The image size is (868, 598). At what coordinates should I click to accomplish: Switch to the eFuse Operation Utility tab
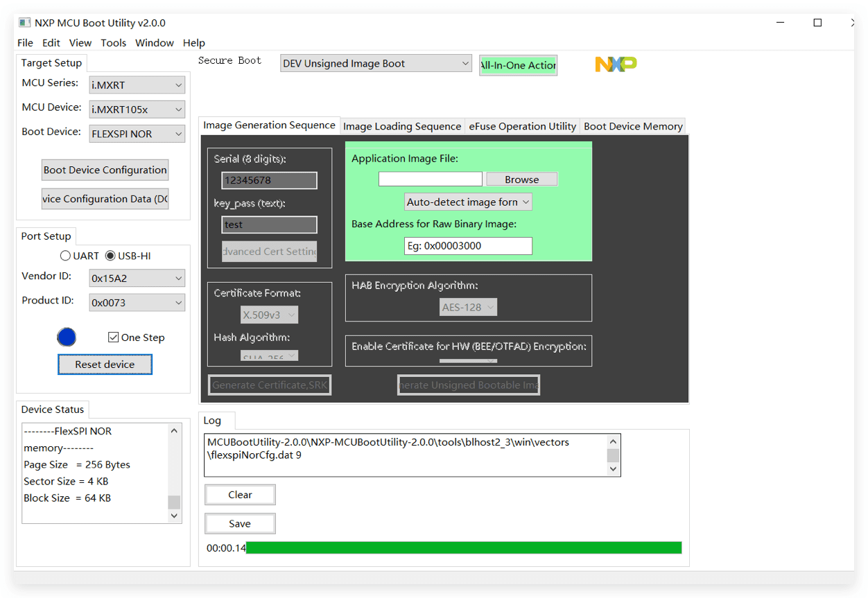(x=522, y=126)
